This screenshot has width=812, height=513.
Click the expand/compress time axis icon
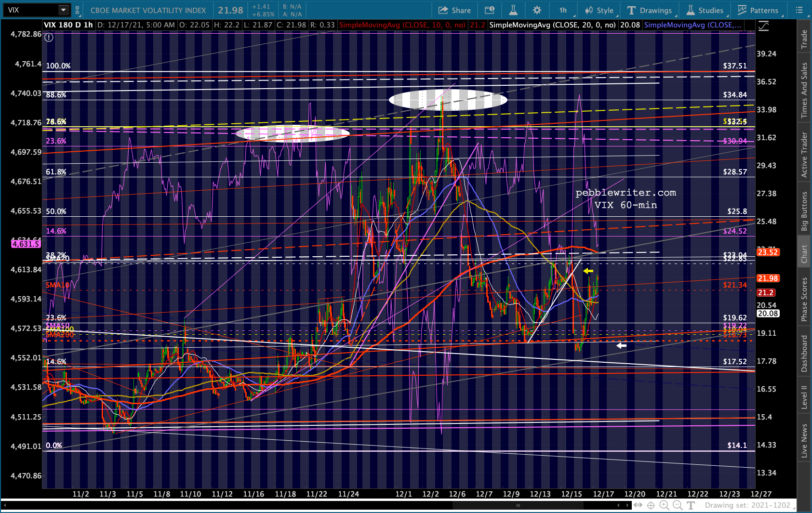coord(638,505)
